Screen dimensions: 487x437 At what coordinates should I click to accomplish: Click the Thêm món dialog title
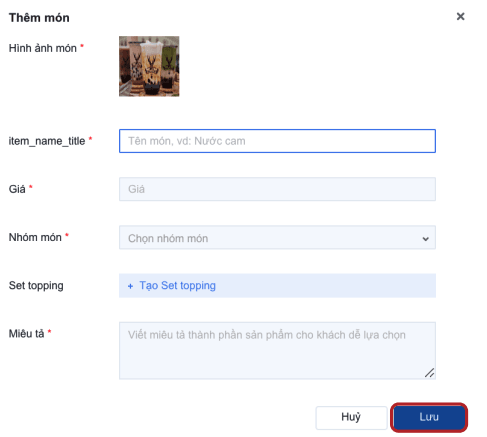click(39, 18)
